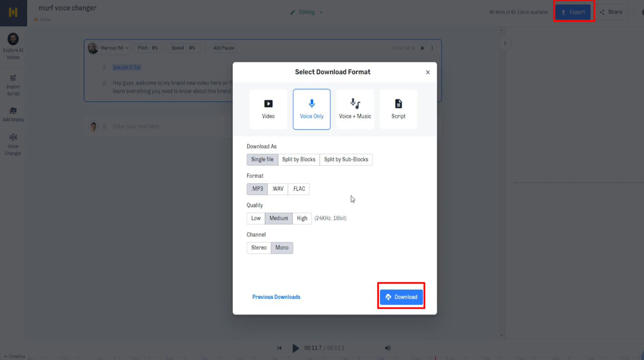Adjust the Speed 0% control
The width and height of the screenshot is (644, 360).
click(183, 48)
